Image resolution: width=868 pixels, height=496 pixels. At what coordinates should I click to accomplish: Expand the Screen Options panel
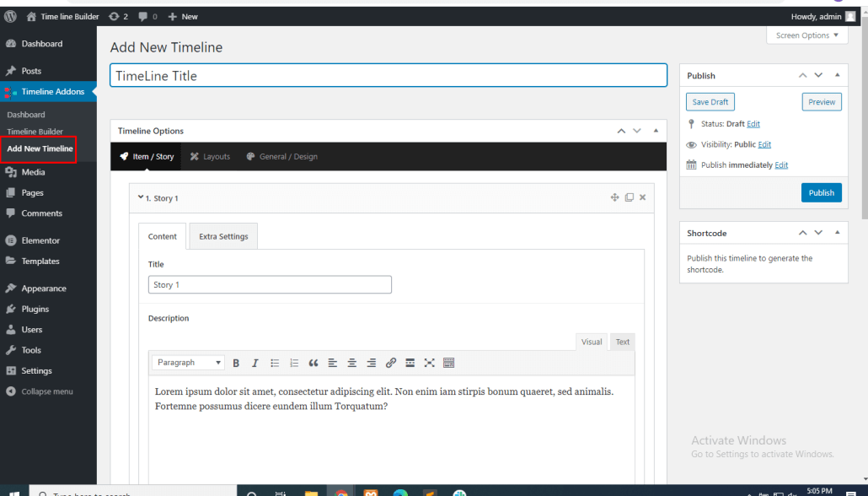click(806, 35)
